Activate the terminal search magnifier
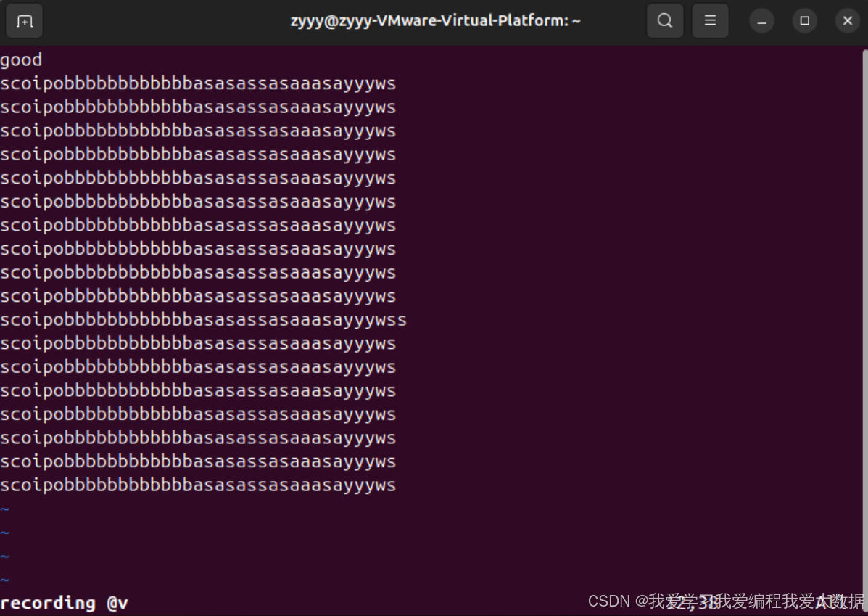 (664, 20)
